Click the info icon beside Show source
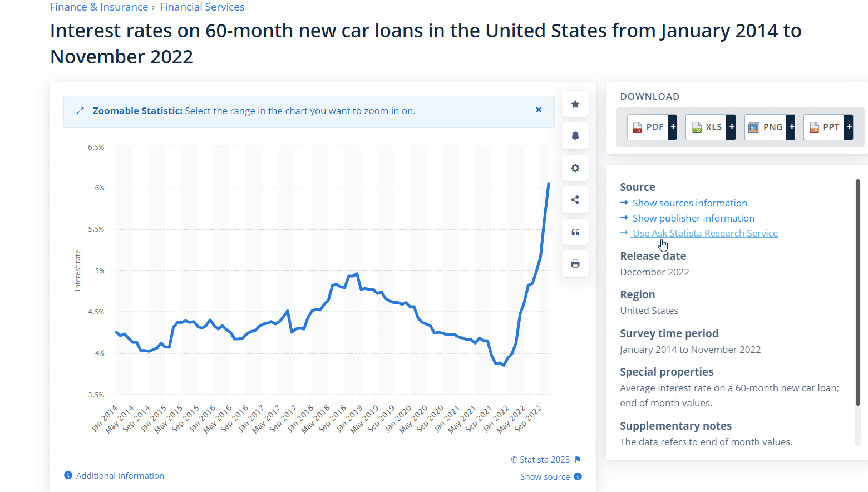The width and height of the screenshot is (868, 492). click(578, 476)
